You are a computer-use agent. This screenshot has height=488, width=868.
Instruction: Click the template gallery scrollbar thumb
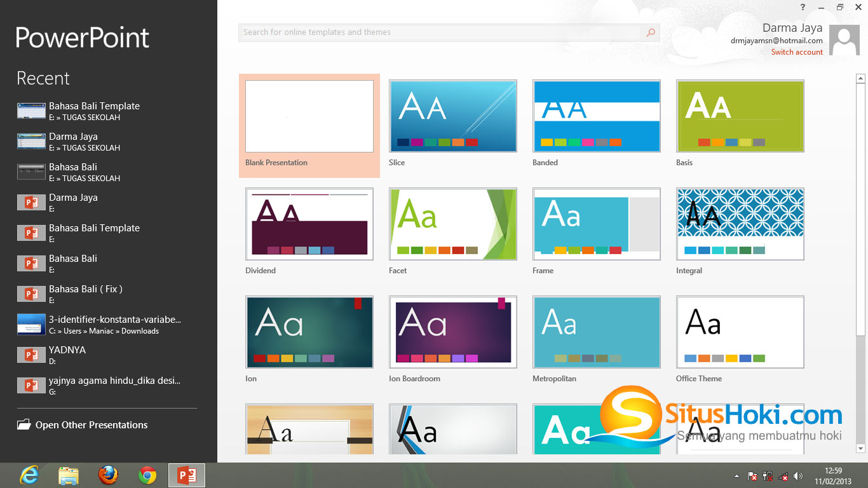[861, 210]
